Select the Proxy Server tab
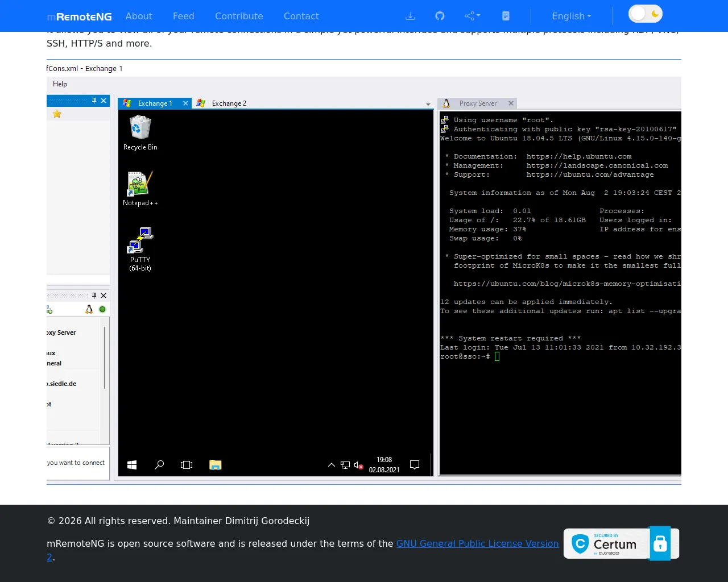Image resolution: width=728 pixels, height=582 pixels. tap(478, 103)
